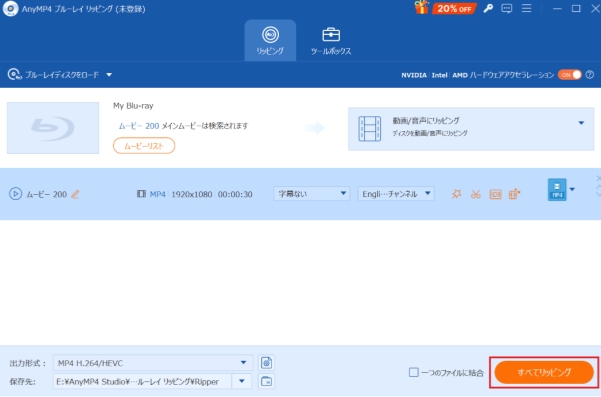The image size is (601, 397).
Task: Open the scissors cut tool
Action: 476,194
